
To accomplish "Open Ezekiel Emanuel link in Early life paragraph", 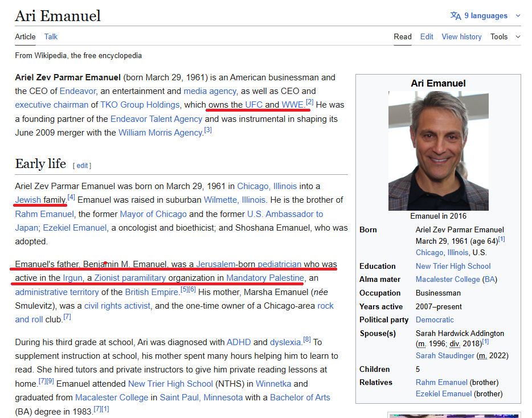I will click(x=75, y=228).
